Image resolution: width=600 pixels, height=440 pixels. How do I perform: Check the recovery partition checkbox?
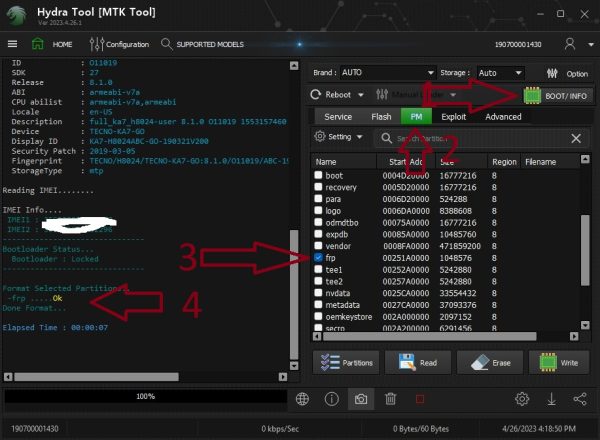(x=318, y=187)
